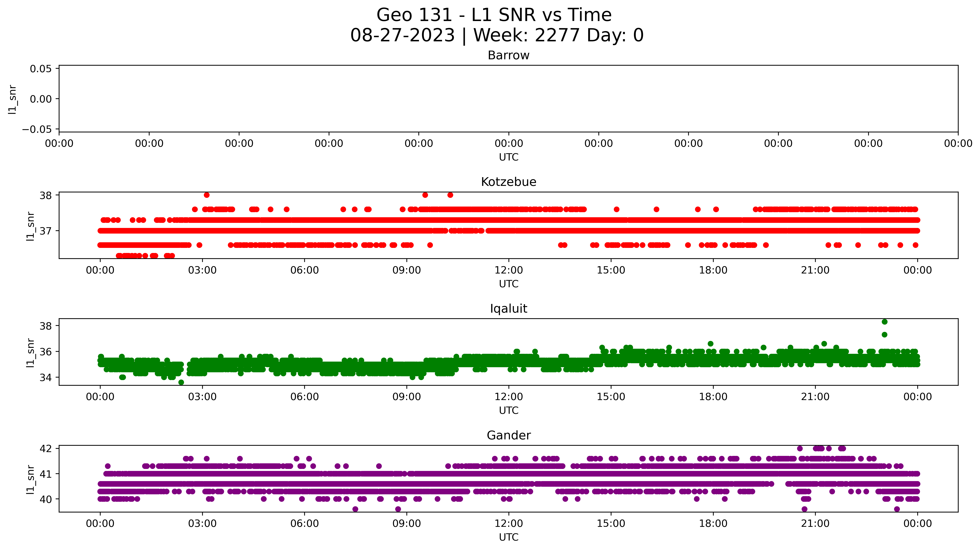
Task: Click the "12:00" x-tick under Gander plot
Action: pos(509,524)
